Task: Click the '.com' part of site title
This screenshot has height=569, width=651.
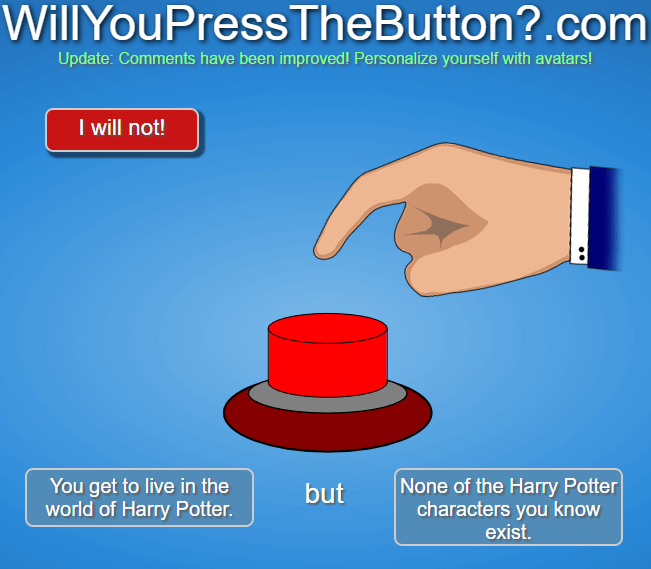Action: tap(596, 24)
